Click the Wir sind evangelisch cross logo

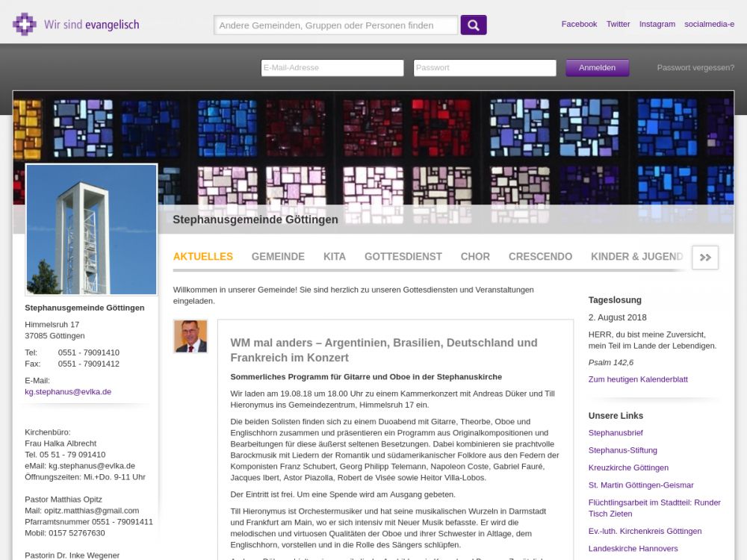pos(25,24)
